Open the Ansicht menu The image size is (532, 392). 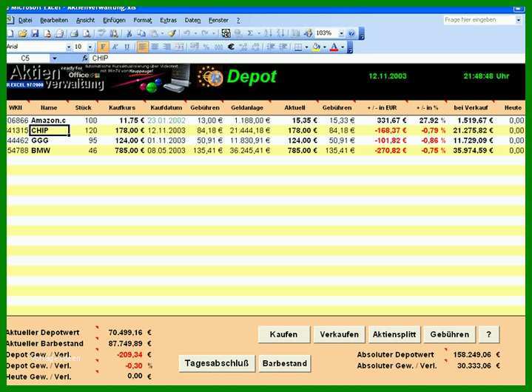(85, 21)
